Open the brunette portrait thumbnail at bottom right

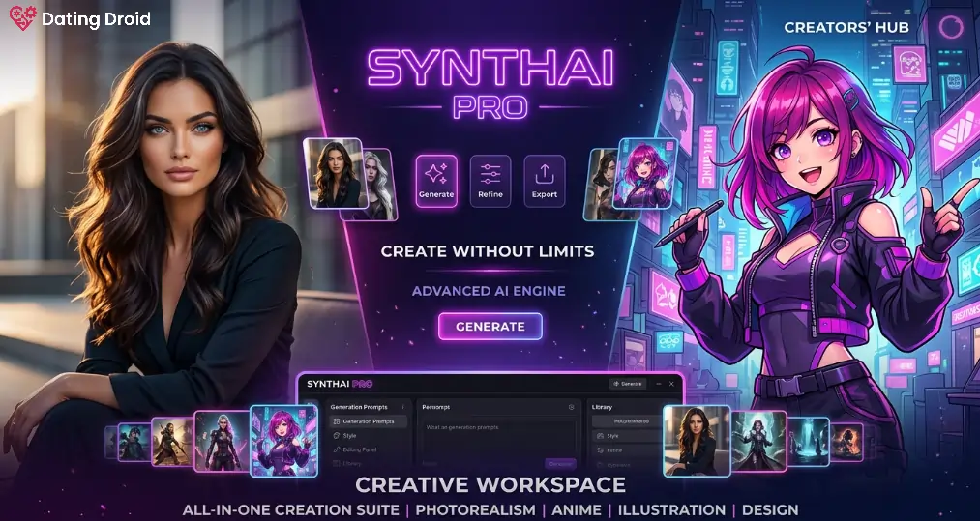pyautogui.click(x=697, y=441)
